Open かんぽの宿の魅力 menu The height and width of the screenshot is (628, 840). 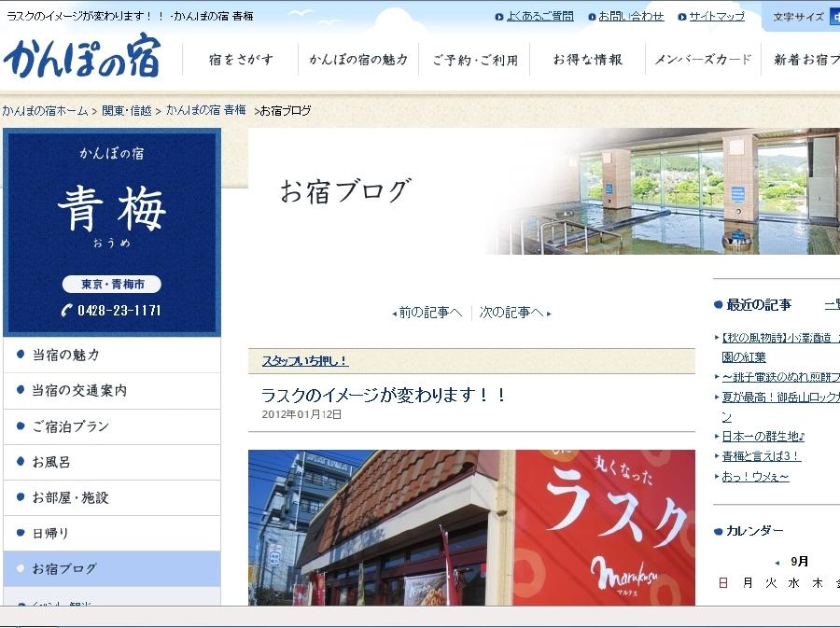357,60
